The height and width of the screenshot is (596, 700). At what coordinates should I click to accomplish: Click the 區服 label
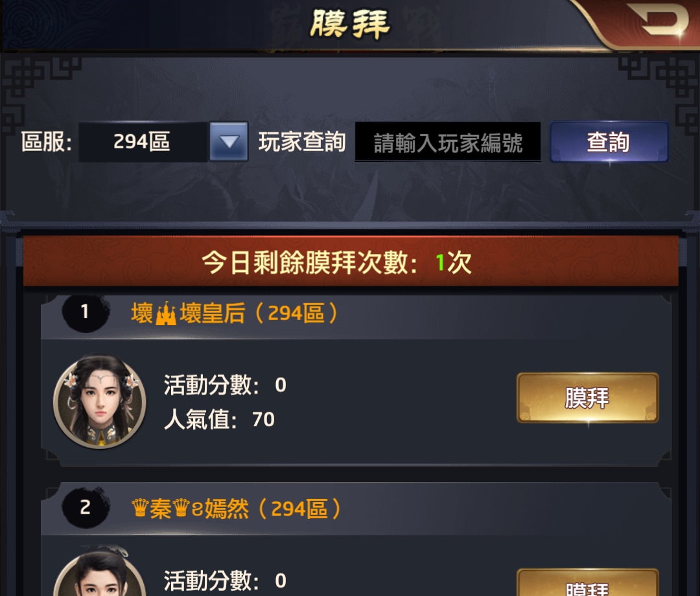click(x=47, y=142)
